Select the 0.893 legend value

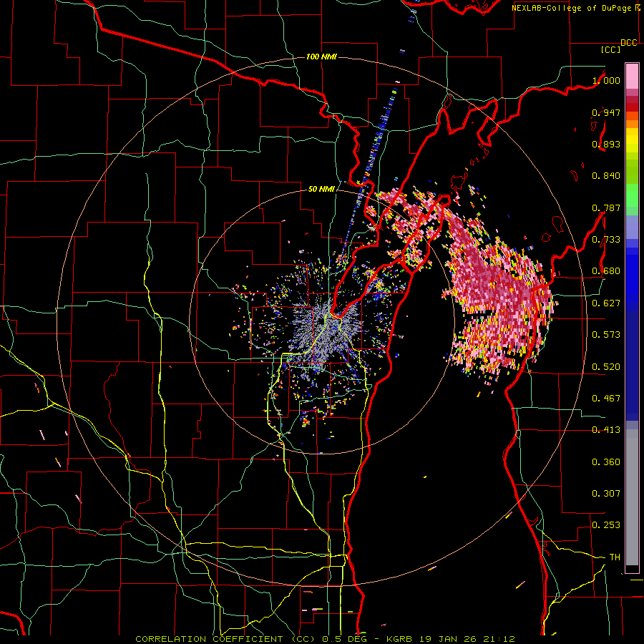point(606,144)
